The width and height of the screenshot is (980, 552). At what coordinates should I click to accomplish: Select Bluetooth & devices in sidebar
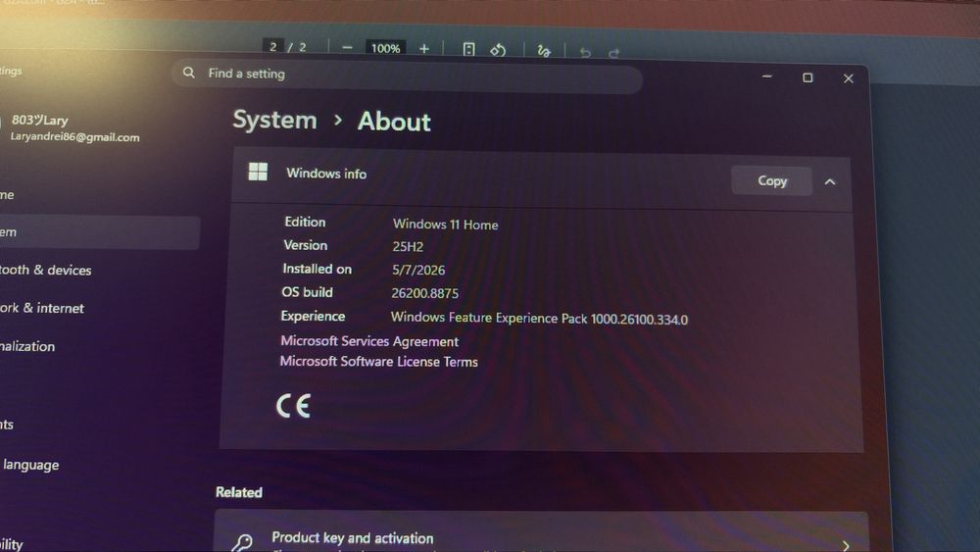click(46, 270)
